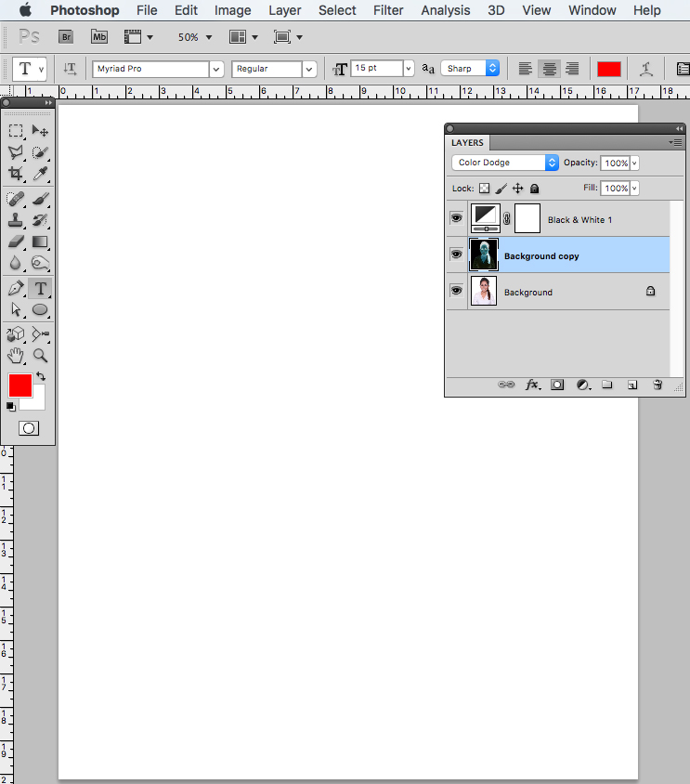
Task: Open the Layer menu
Action: tap(284, 10)
